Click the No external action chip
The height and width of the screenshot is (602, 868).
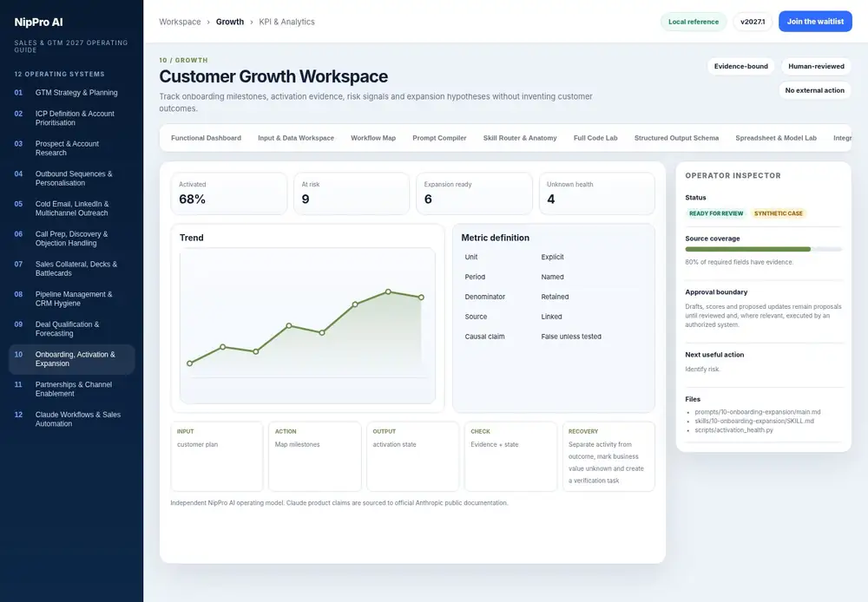click(814, 90)
